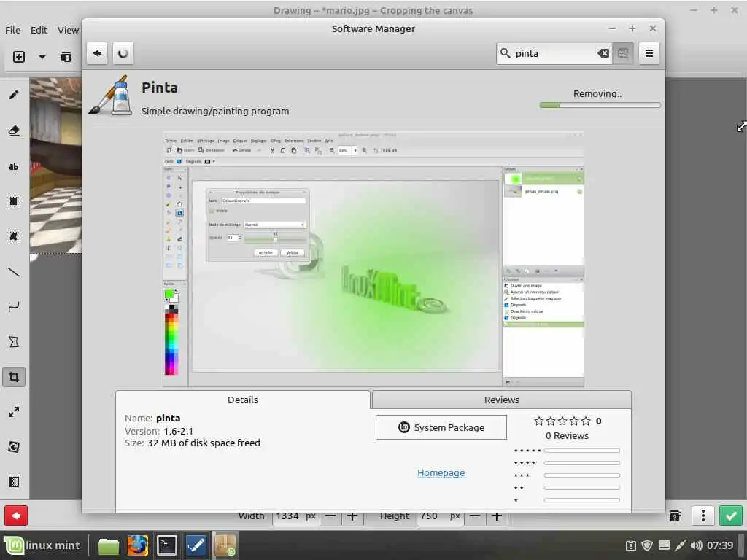Image resolution: width=747 pixels, height=560 pixels.
Task: Open the Linux Mint start menu
Action: tap(42, 545)
